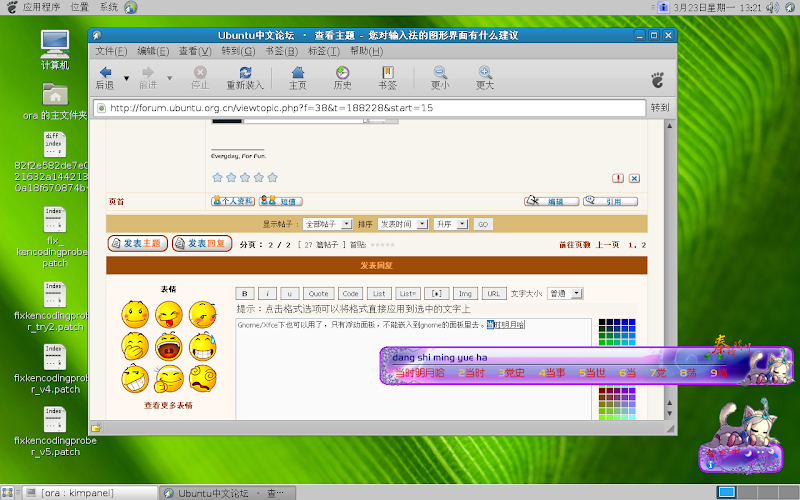
Task: Select input candidate 2当时
Action: (x=471, y=373)
